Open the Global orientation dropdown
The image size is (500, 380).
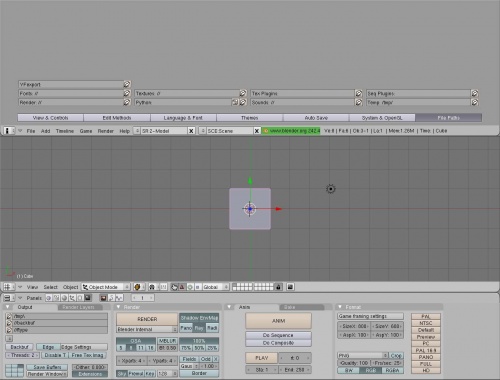click(x=216, y=287)
